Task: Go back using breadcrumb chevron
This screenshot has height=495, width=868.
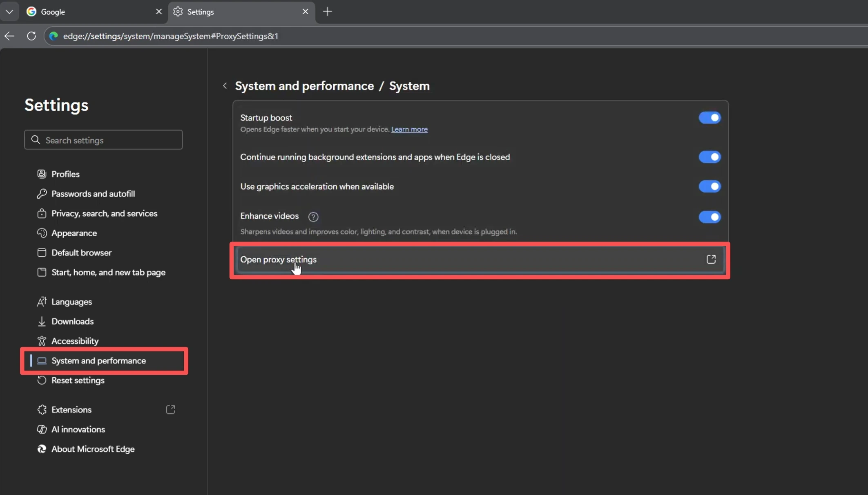Action: [225, 86]
